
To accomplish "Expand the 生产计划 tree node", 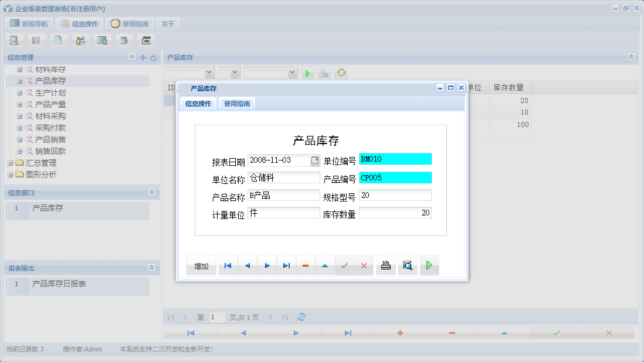I will click(x=19, y=93).
